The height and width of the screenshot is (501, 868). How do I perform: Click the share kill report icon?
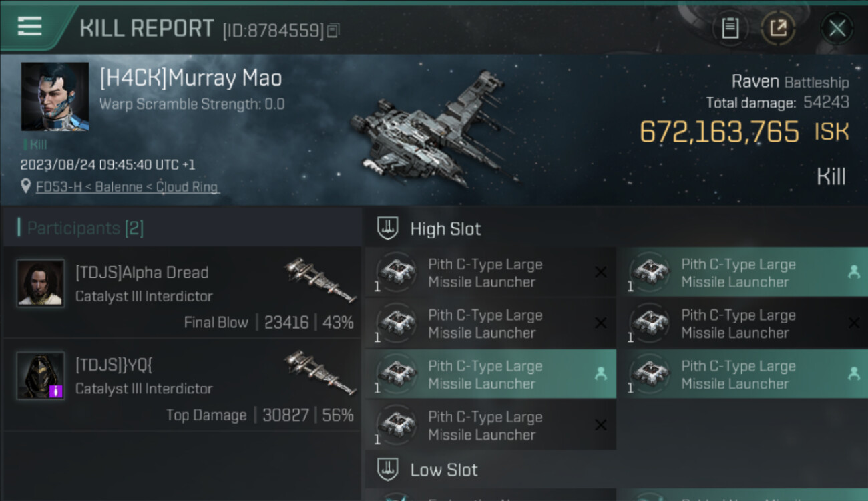[x=778, y=29]
